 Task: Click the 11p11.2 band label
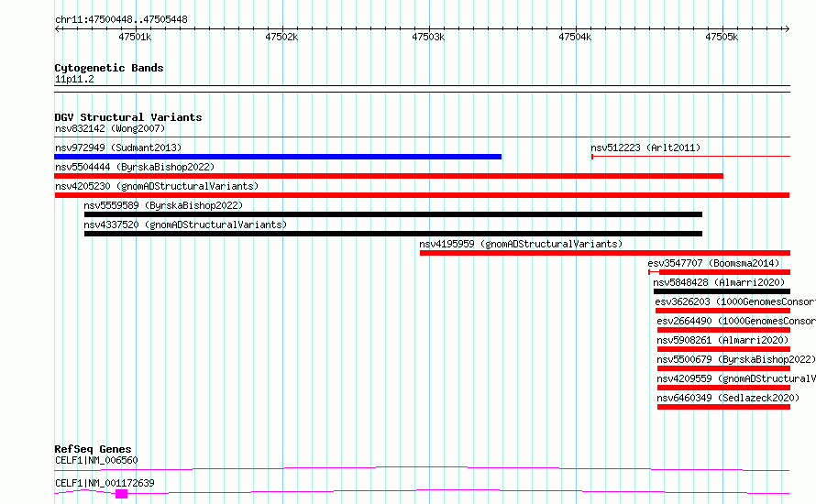74,79
